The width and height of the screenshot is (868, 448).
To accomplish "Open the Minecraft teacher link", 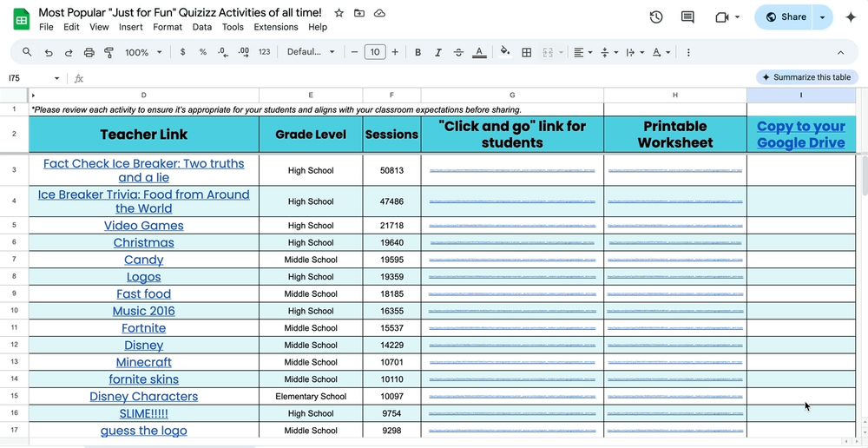I will (x=144, y=362).
